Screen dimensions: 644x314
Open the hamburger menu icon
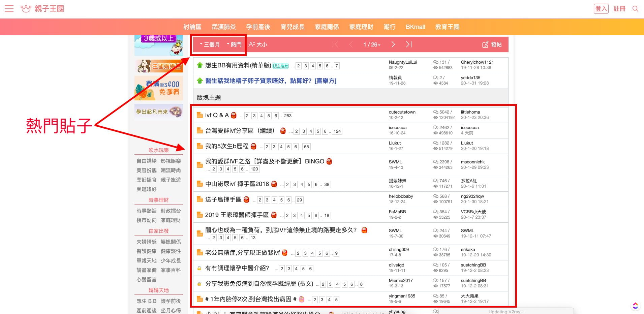pos(9,9)
